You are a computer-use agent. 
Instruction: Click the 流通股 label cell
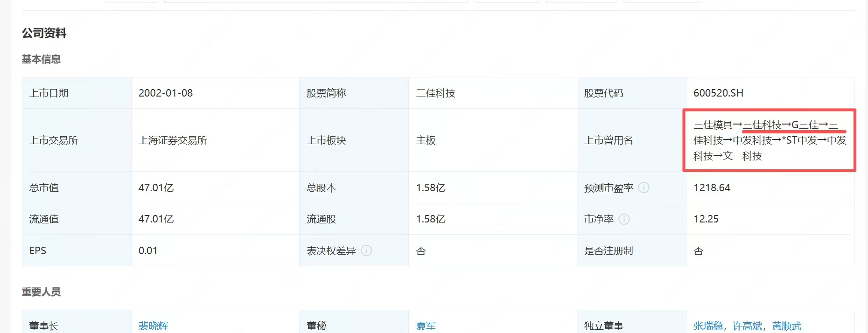[x=354, y=219]
